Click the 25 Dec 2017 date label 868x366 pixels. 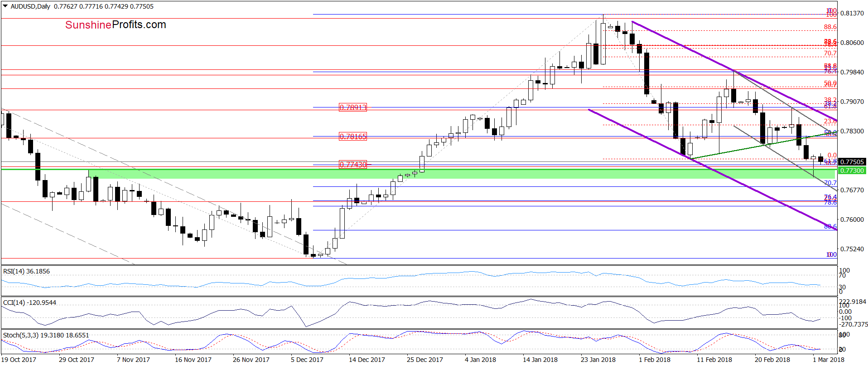(x=425, y=360)
